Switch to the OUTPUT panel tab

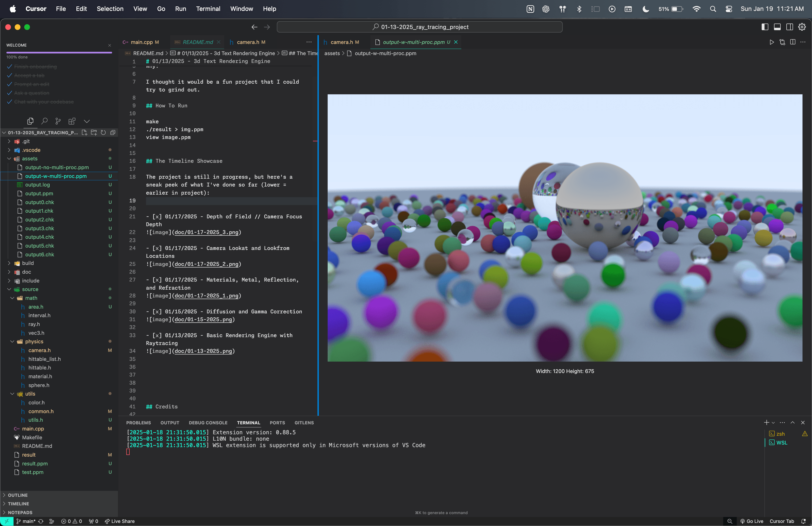tap(170, 423)
